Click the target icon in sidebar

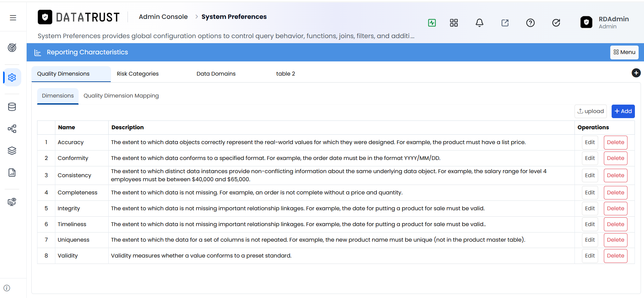click(x=12, y=48)
